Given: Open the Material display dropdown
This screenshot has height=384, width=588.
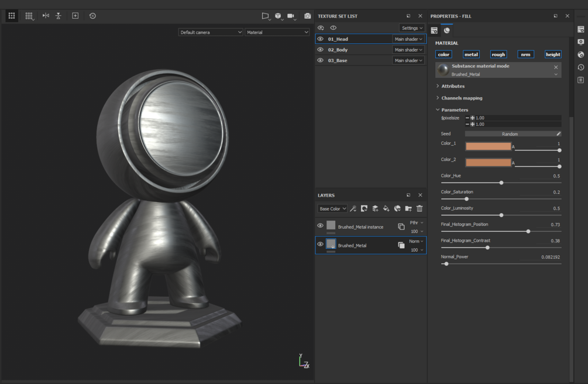Looking at the screenshot, I should click(277, 32).
